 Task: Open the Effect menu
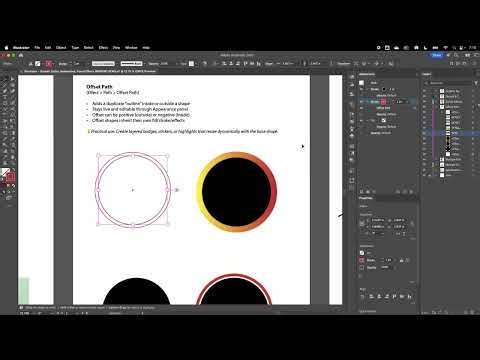click(103, 48)
